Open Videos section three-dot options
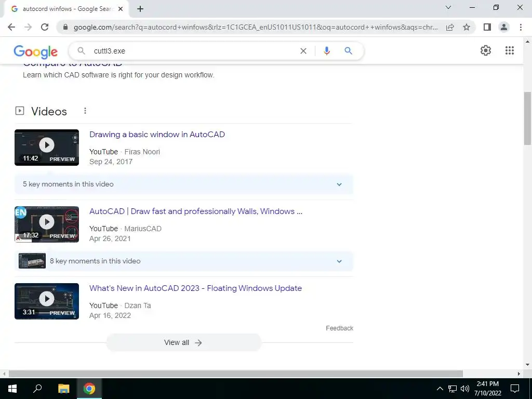532x399 pixels. pyautogui.click(x=85, y=111)
